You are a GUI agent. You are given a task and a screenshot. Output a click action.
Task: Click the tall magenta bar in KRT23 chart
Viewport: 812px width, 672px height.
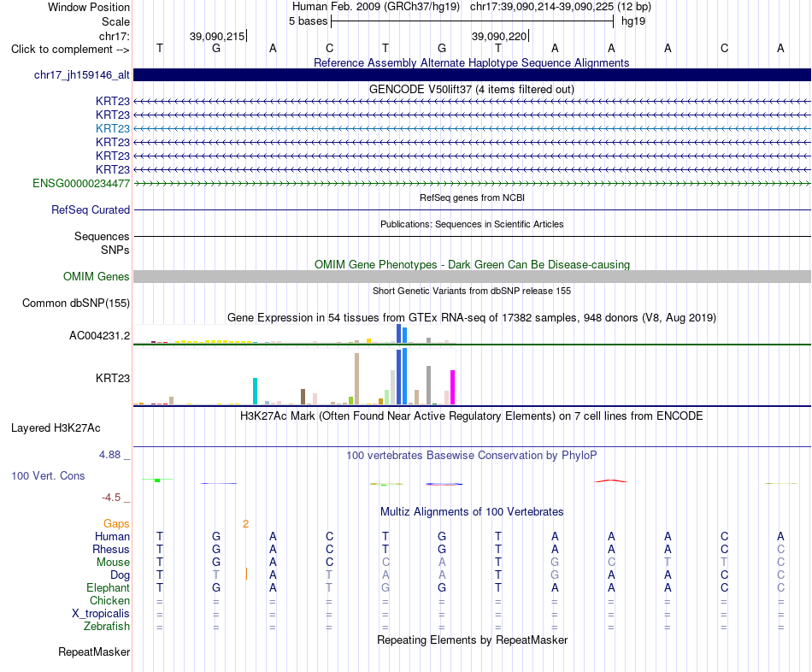coord(453,387)
